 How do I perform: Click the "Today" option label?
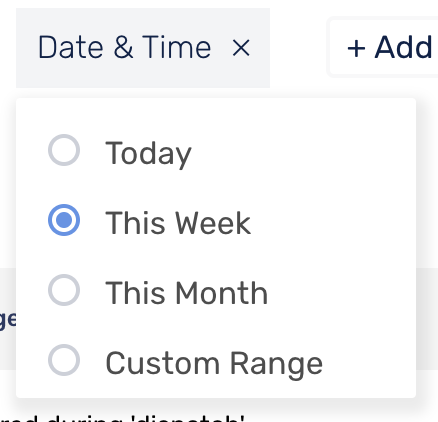[148, 154]
